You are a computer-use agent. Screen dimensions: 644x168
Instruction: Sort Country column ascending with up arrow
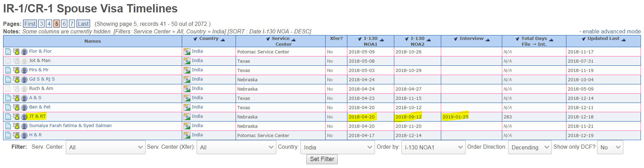click(222, 39)
